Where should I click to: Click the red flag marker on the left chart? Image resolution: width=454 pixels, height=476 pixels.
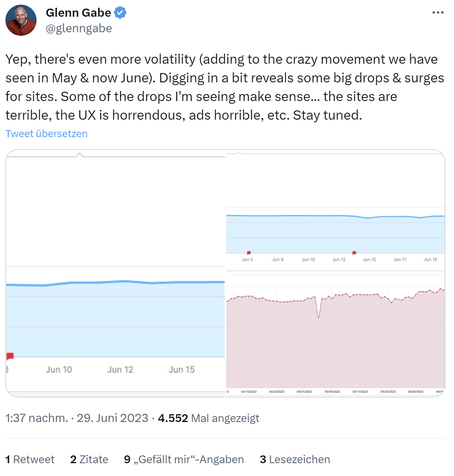coord(9,356)
